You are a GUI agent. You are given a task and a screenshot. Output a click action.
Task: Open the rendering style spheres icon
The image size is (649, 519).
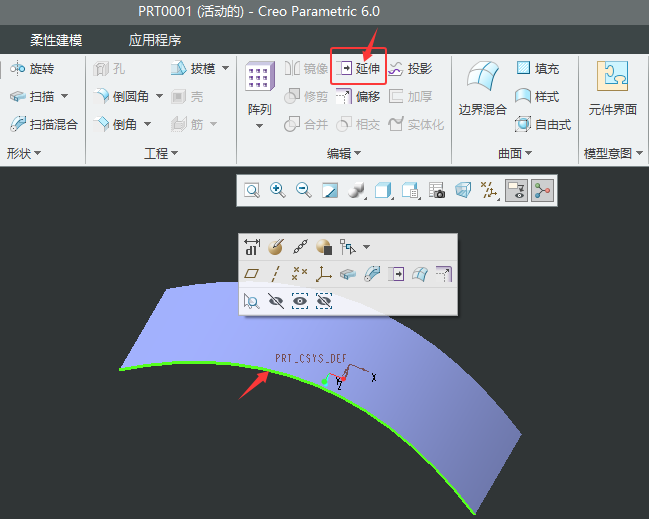(357, 191)
